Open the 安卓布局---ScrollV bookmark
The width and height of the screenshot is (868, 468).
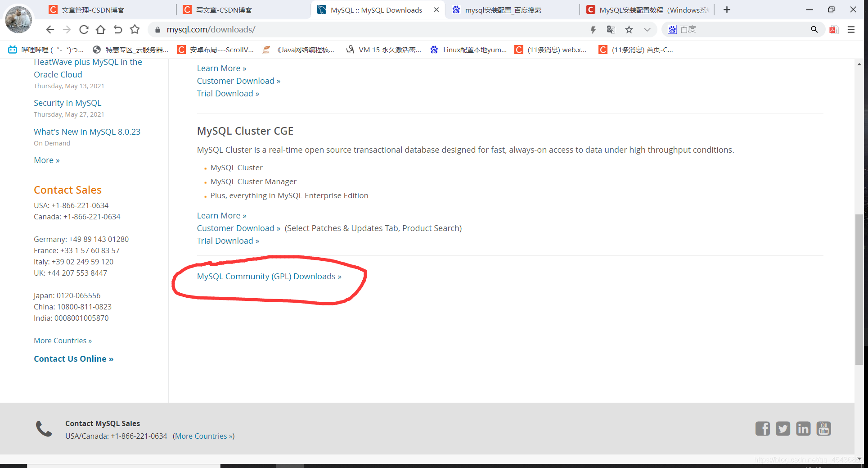point(215,50)
